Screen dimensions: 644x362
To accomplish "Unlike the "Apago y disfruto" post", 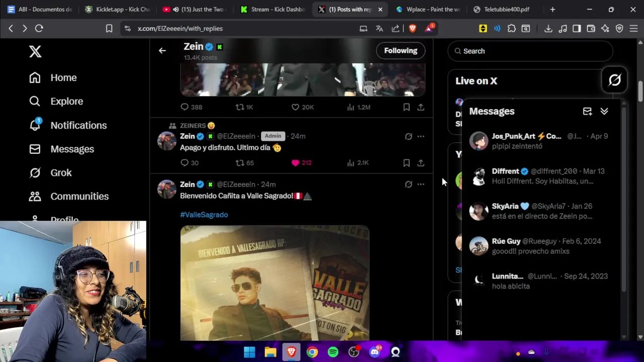I will click(301, 163).
